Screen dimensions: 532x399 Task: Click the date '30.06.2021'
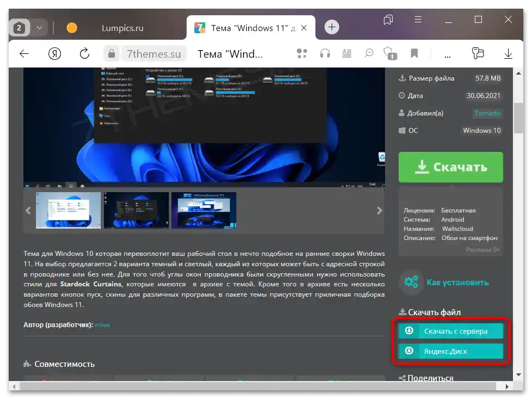pyautogui.click(x=484, y=96)
